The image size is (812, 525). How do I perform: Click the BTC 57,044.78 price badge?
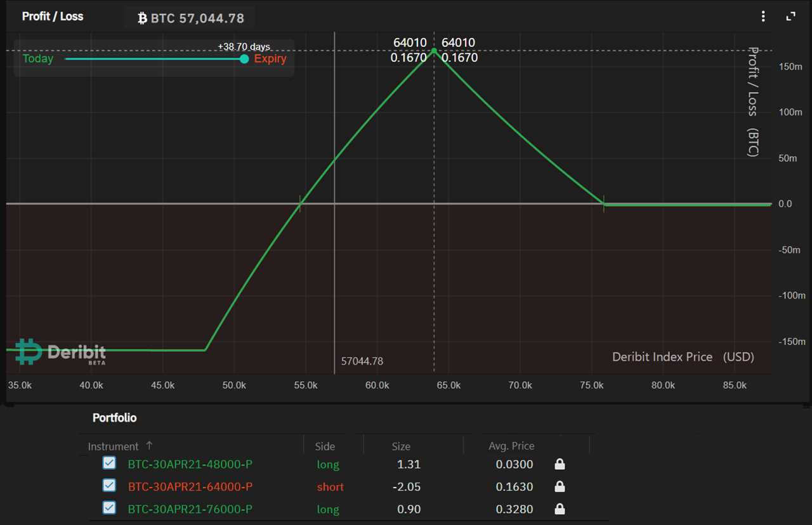[x=190, y=18]
